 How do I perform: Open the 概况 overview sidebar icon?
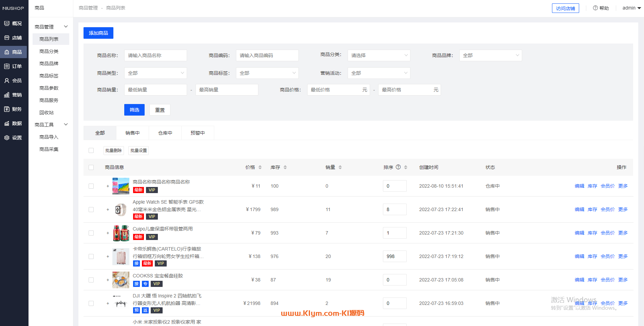click(x=7, y=23)
